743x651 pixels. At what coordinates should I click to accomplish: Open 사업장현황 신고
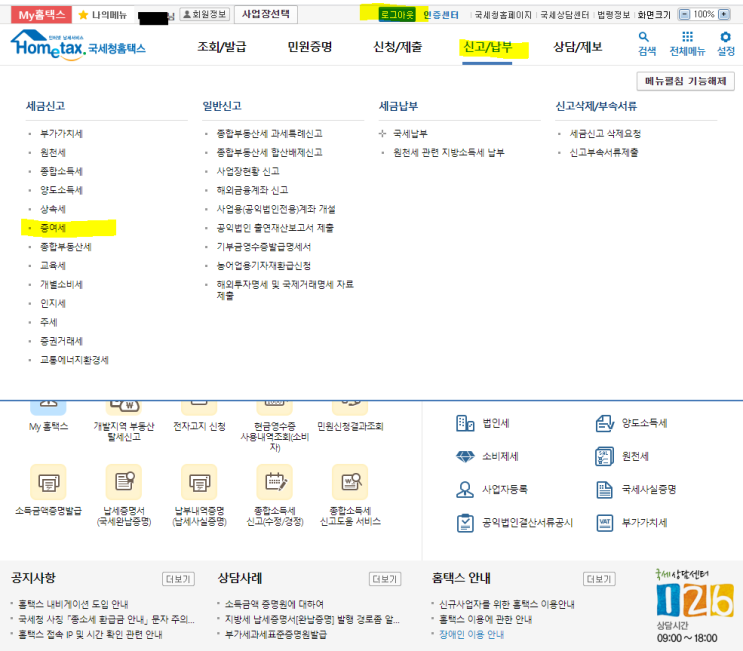tap(248, 171)
